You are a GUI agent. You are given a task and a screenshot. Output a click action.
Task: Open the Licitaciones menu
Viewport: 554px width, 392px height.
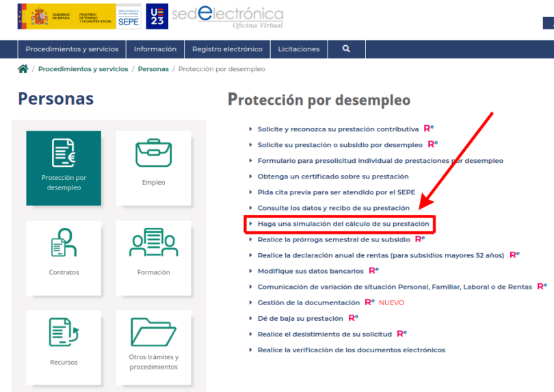[x=299, y=49]
